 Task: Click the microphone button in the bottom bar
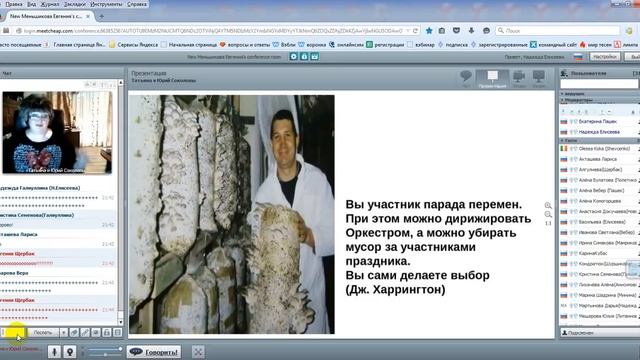pyautogui.click(x=54, y=351)
